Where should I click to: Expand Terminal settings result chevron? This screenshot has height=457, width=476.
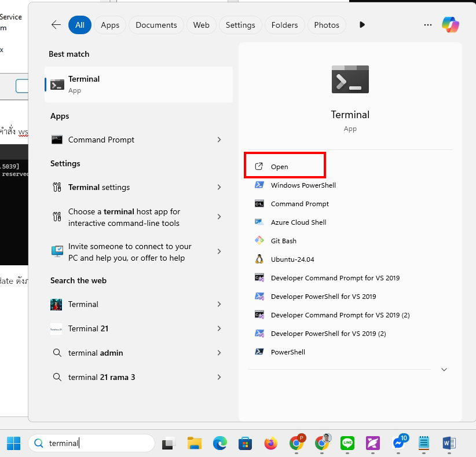point(219,187)
